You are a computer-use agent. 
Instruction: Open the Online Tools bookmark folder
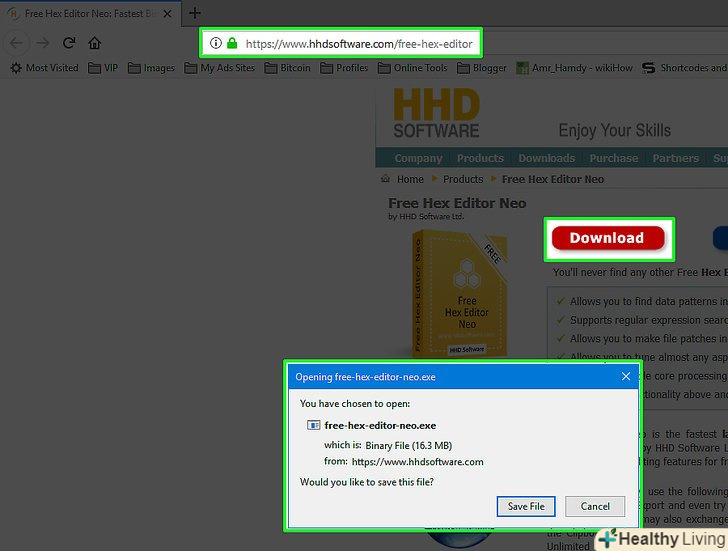click(x=413, y=68)
